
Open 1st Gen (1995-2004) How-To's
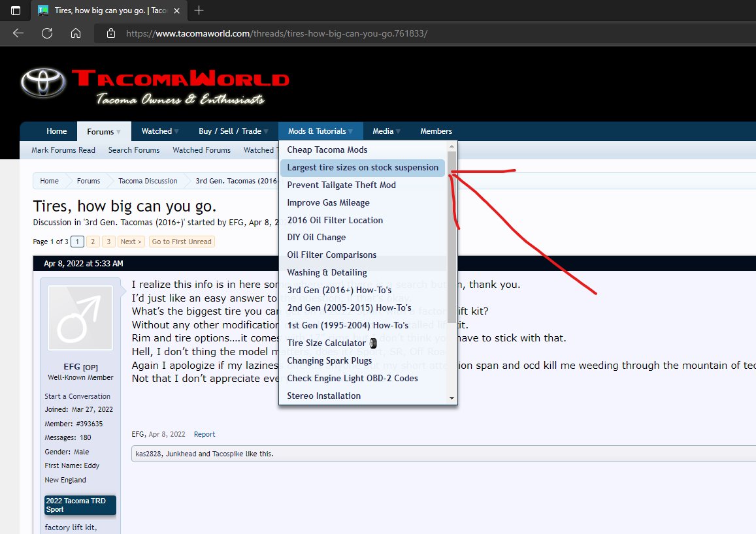tap(348, 326)
